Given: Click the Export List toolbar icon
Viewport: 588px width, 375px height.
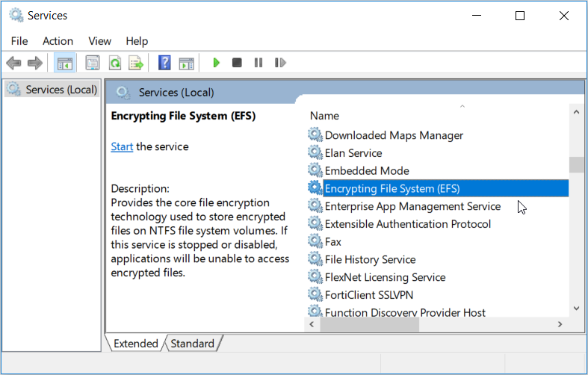Looking at the screenshot, I should (x=136, y=63).
